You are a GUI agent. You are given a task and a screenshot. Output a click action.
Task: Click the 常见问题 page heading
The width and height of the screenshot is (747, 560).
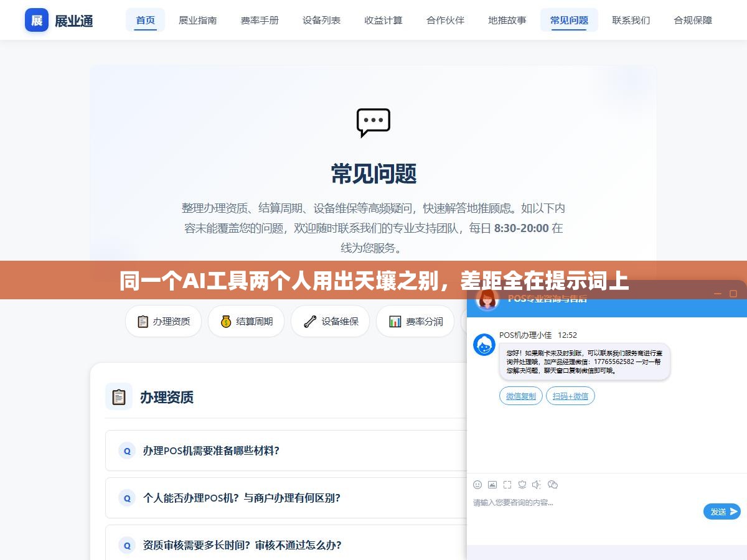pyautogui.click(x=374, y=174)
